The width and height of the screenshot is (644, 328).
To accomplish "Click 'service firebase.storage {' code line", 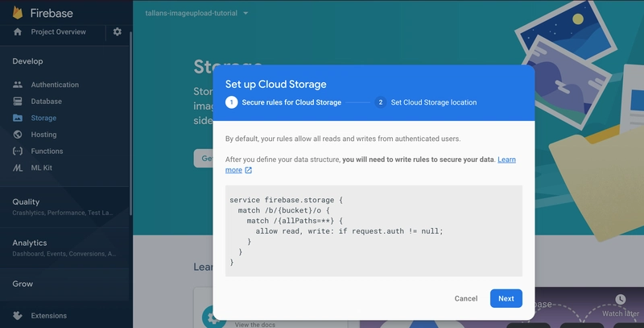I will (x=286, y=200).
